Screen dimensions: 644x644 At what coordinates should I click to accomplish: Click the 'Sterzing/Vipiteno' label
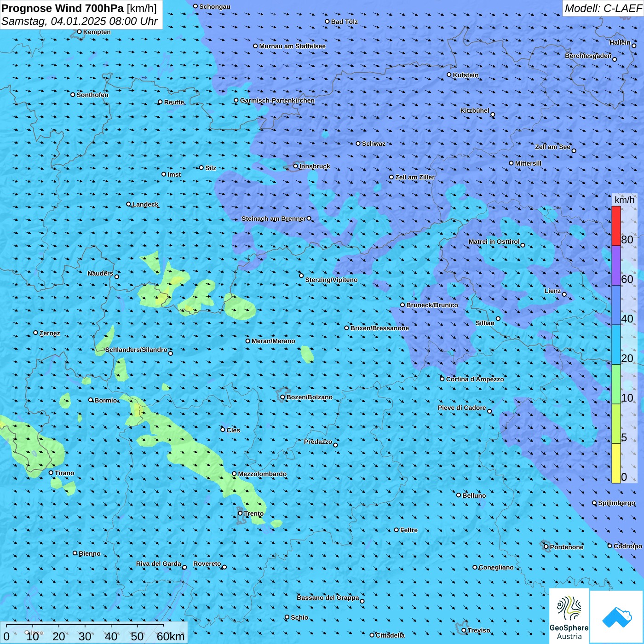331,280
